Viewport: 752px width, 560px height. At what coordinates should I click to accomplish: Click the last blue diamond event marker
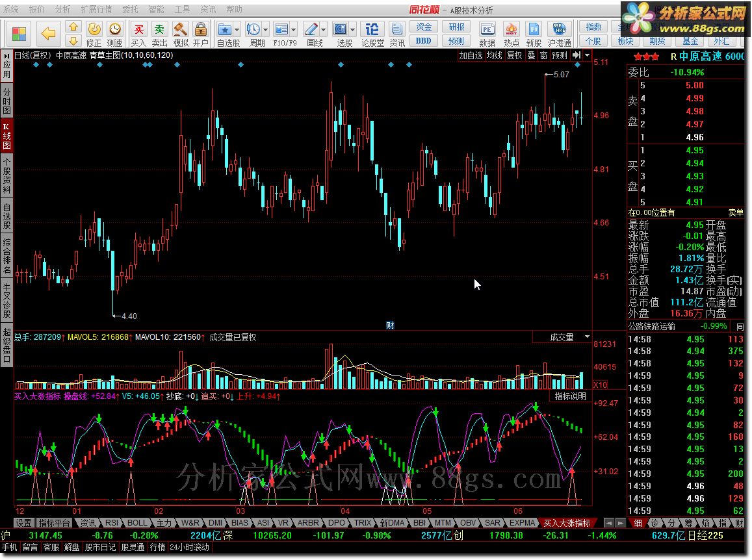(577, 65)
